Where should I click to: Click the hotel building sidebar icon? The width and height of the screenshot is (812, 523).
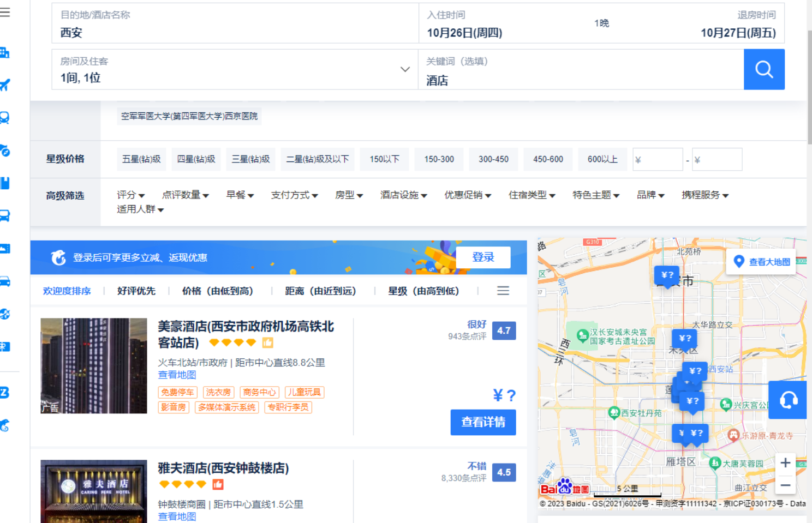[x=5, y=53]
